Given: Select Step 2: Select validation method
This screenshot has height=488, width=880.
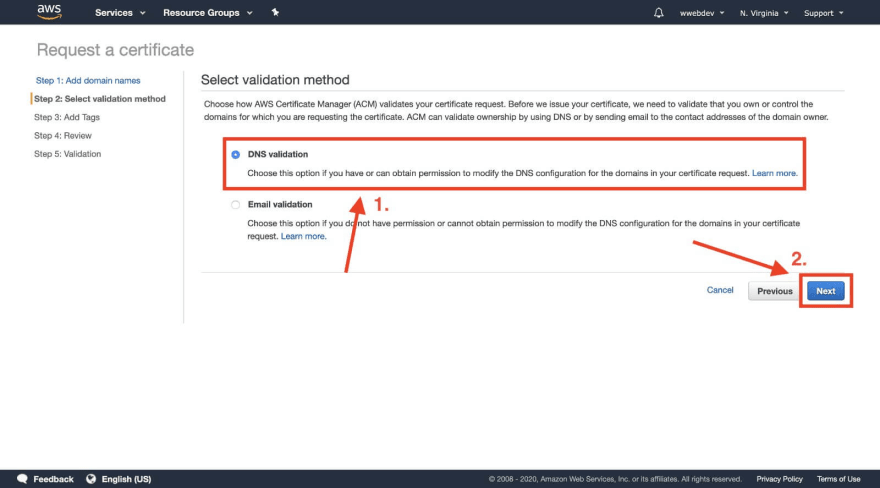Looking at the screenshot, I should (100, 99).
